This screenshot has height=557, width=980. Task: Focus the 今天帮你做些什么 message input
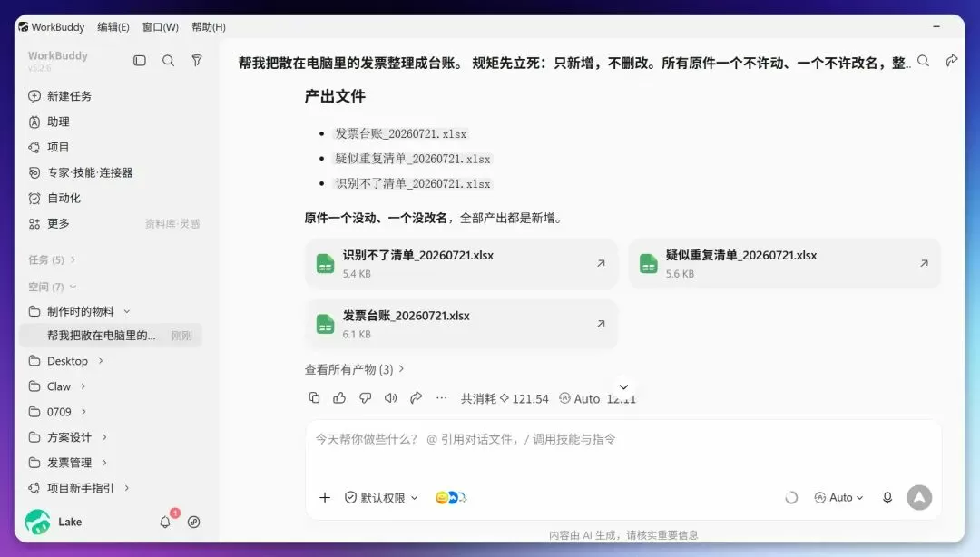click(623, 439)
